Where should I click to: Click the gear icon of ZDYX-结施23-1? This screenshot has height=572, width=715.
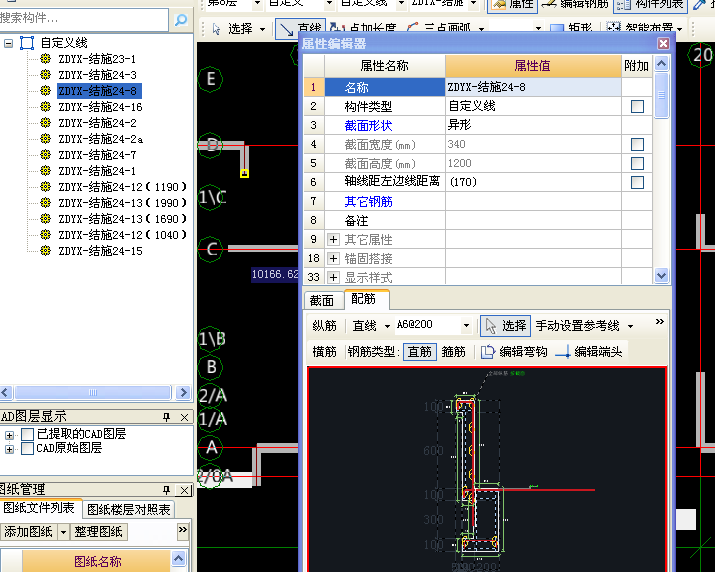pos(45,58)
